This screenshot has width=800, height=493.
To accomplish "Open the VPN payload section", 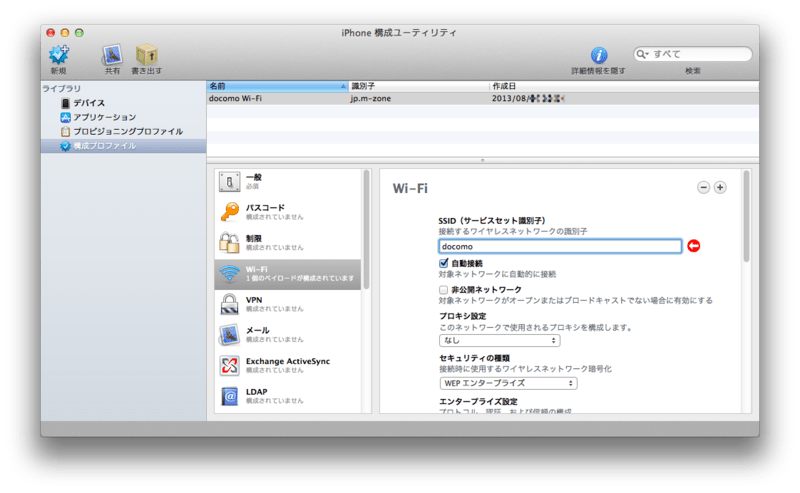I will pyautogui.click(x=288, y=304).
